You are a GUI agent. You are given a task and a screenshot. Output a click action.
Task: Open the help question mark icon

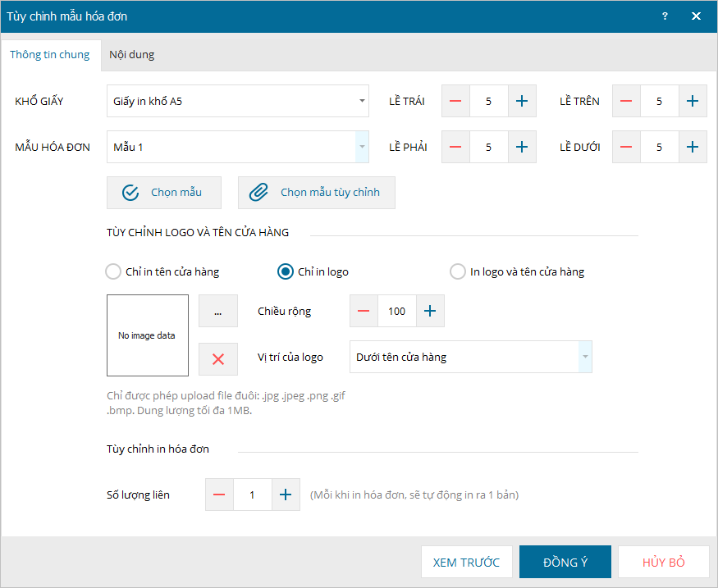[665, 16]
